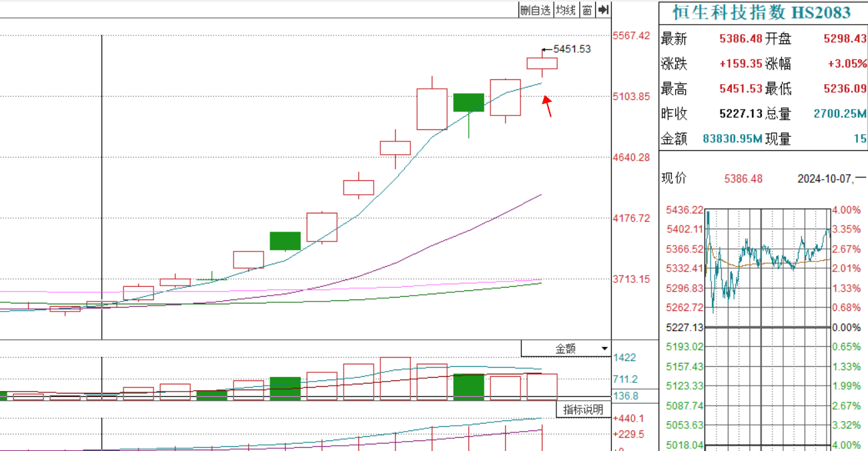This screenshot has width=868, height=451.
Task: Click the green candlestick near 5103.85 level
Action: pyautogui.click(x=468, y=102)
